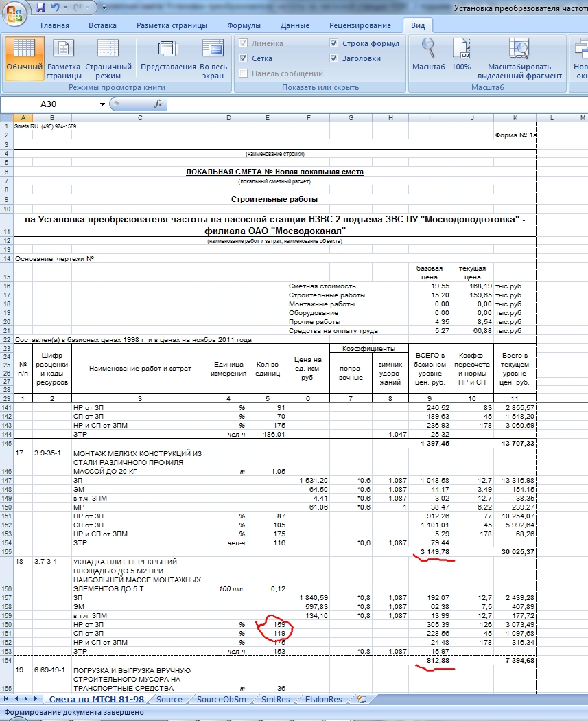Select the Смета по МТСН 81-98 sheet
The image size is (588, 721).
coord(97,700)
